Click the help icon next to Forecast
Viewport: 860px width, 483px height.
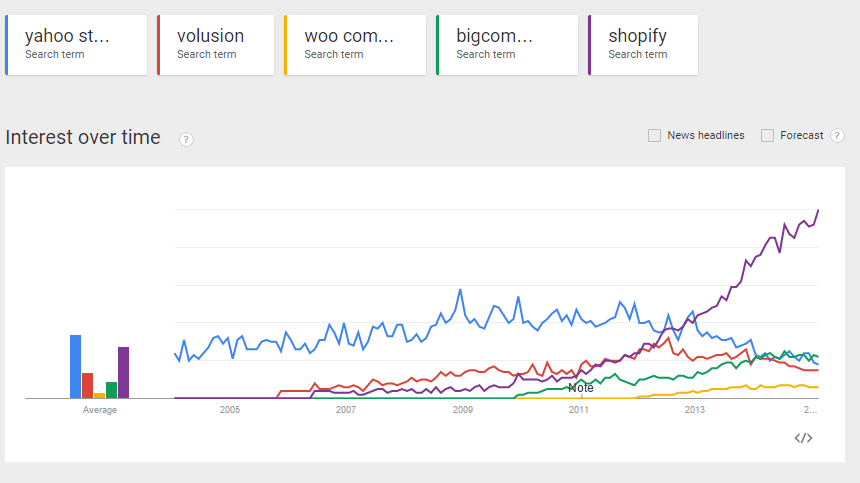point(837,135)
